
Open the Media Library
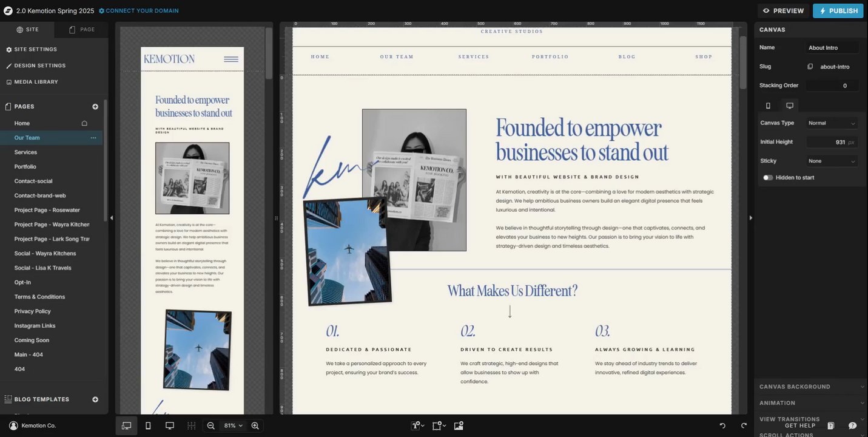click(x=32, y=82)
